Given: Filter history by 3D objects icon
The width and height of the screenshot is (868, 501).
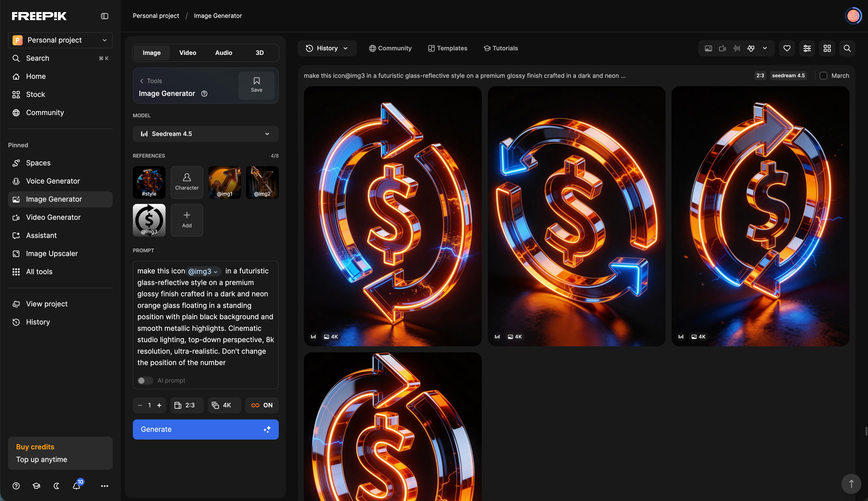Looking at the screenshot, I should tap(751, 48).
